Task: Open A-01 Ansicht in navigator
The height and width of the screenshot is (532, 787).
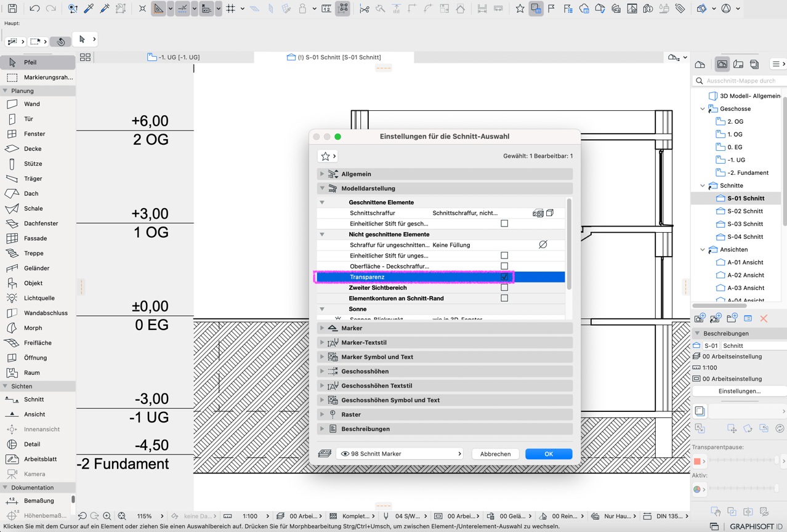Action: pyautogui.click(x=745, y=262)
